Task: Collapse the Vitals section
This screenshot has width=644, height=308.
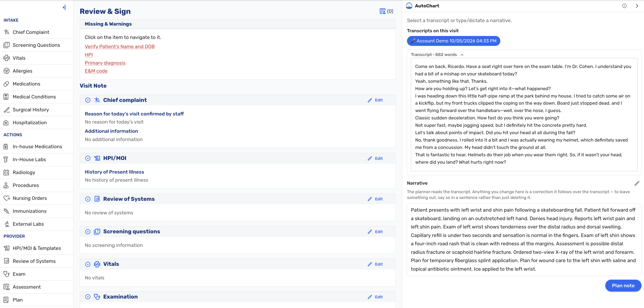Action: tap(88, 264)
